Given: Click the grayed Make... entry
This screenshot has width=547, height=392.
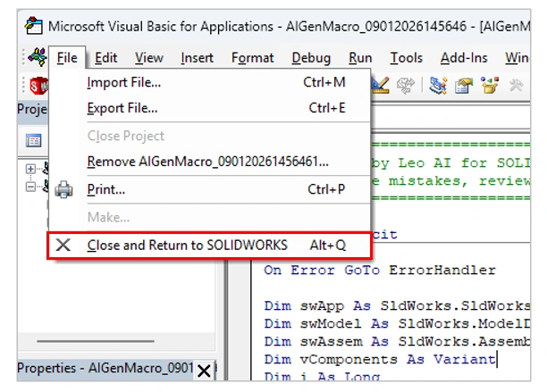Looking at the screenshot, I should pos(209,217).
